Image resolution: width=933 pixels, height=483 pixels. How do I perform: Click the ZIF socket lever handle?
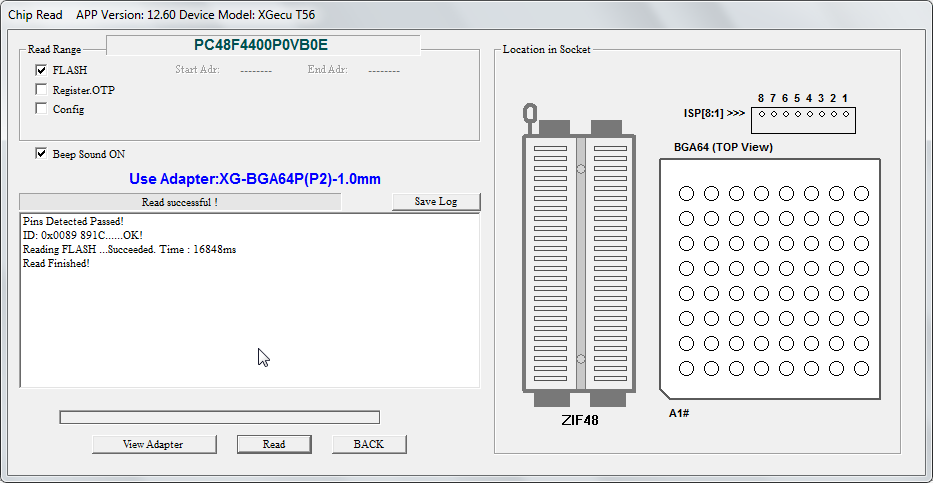click(x=530, y=113)
